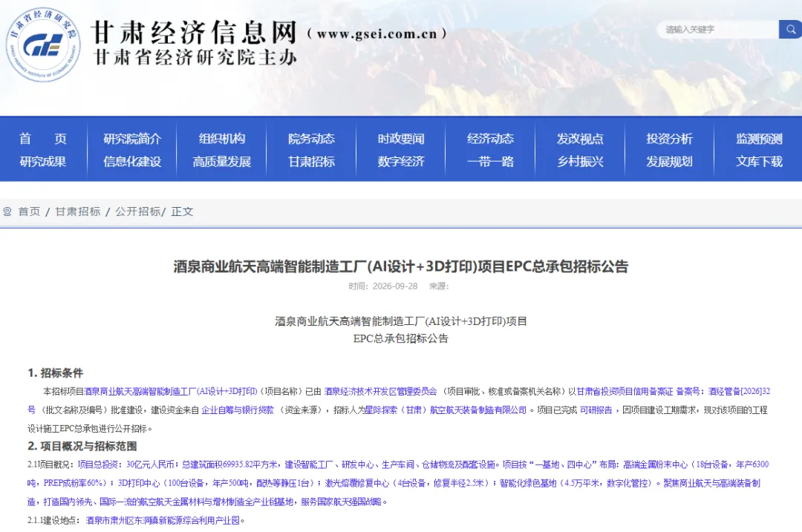Open the 发改视点 nav menu item
This screenshot has width=802, height=532.
pos(580,139)
